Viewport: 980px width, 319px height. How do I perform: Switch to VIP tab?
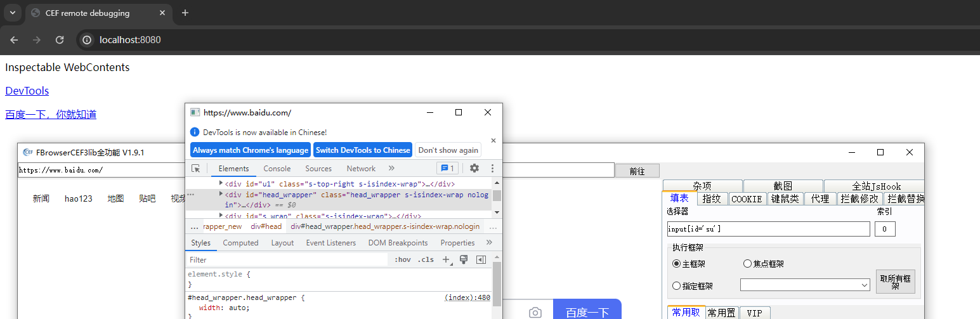pyautogui.click(x=754, y=313)
